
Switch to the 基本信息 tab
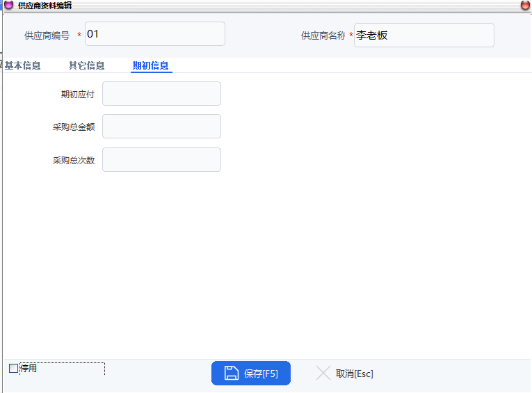23,66
